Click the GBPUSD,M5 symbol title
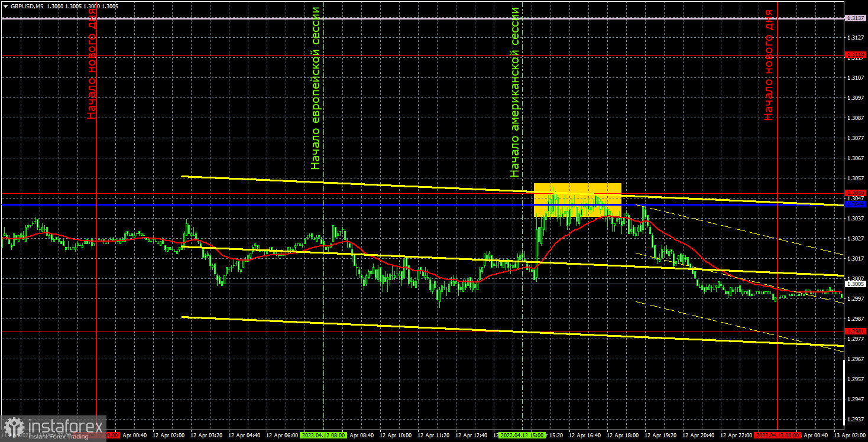 pos(27,5)
